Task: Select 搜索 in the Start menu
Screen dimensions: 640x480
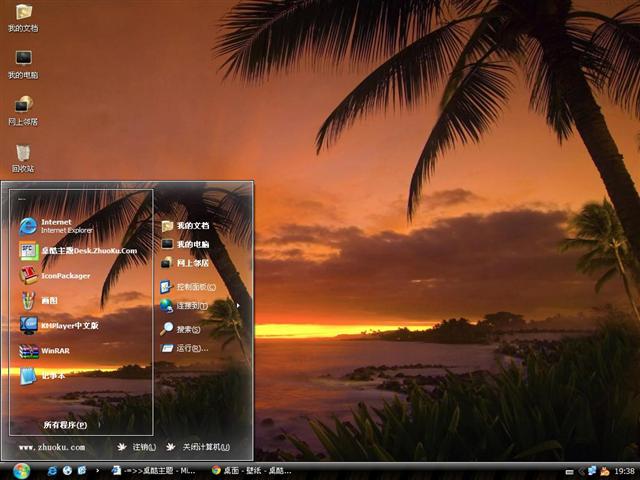Action: (x=186, y=329)
